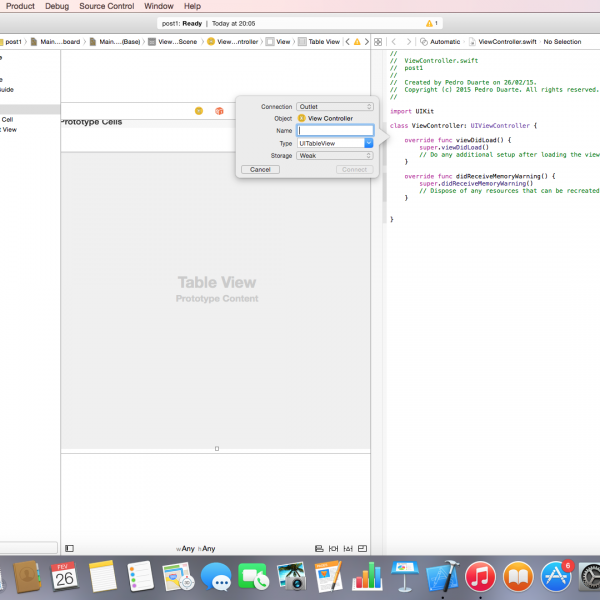This screenshot has width=600, height=600.
Task: Open the Window menu
Action: [159, 6]
